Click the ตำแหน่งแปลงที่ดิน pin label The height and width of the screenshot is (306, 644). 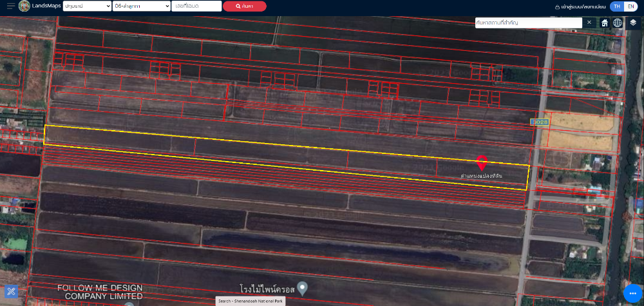pyautogui.click(x=481, y=176)
